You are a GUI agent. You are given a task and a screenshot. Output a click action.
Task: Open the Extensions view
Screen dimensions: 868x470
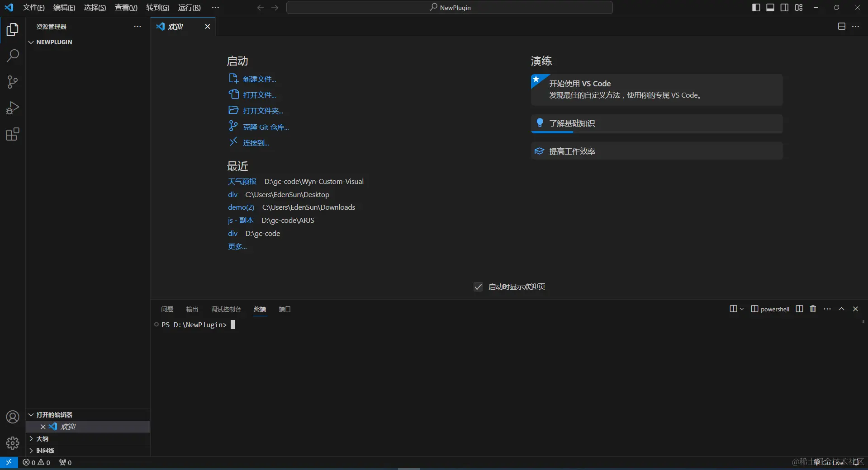click(13, 134)
